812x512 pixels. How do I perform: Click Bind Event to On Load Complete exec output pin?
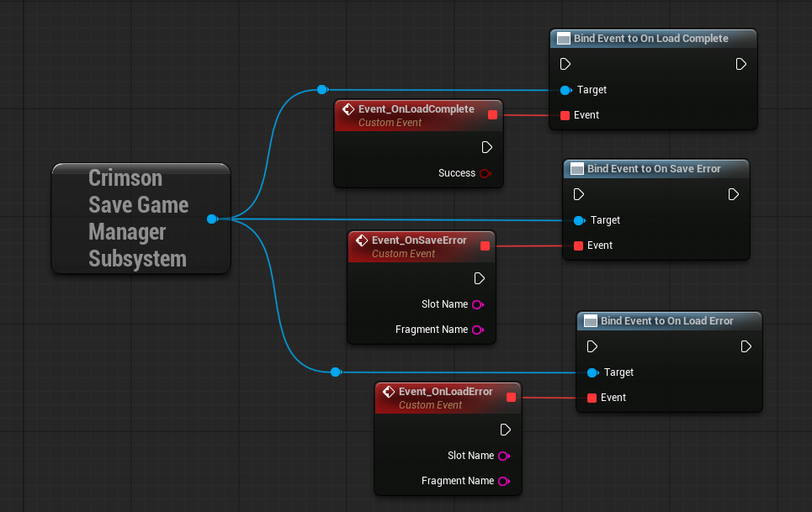pyautogui.click(x=741, y=64)
